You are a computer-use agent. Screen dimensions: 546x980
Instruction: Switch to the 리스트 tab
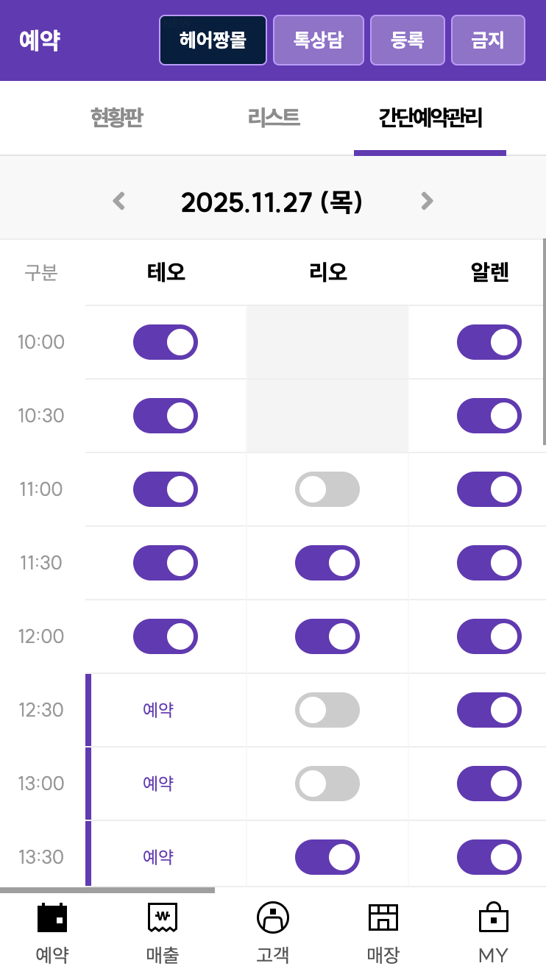tap(274, 118)
